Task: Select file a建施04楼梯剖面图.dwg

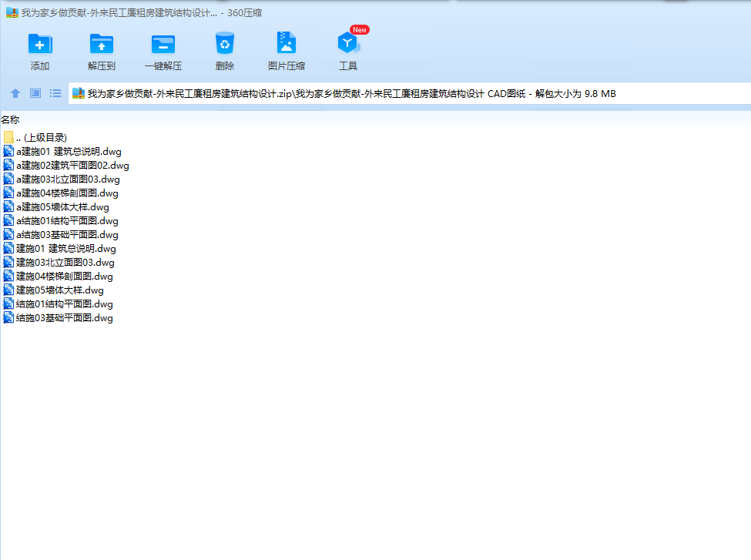Action: [x=67, y=193]
